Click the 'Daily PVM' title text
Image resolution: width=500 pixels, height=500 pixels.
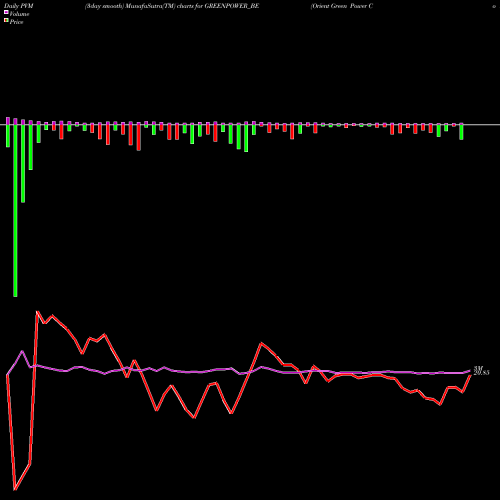(x=19, y=6)
